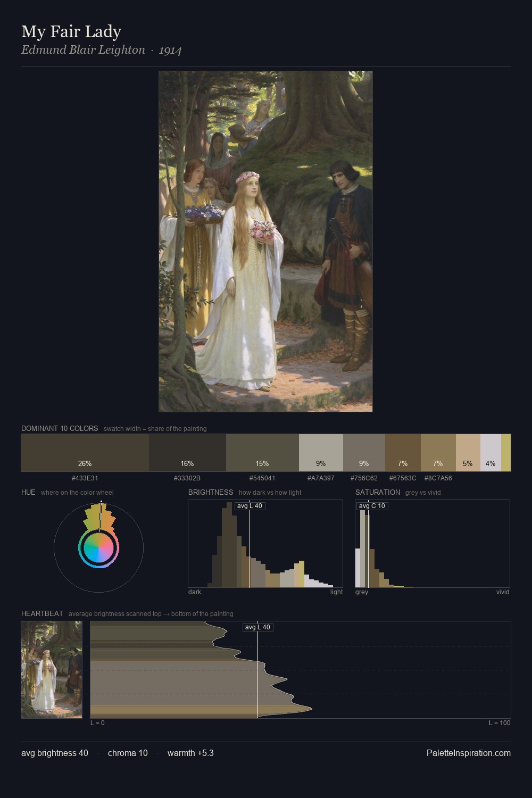The width and height of the screenshot is (532, 798).
Task: Click the narrow yellow-green swatch at palette end
Action: (x=506, y=453)
